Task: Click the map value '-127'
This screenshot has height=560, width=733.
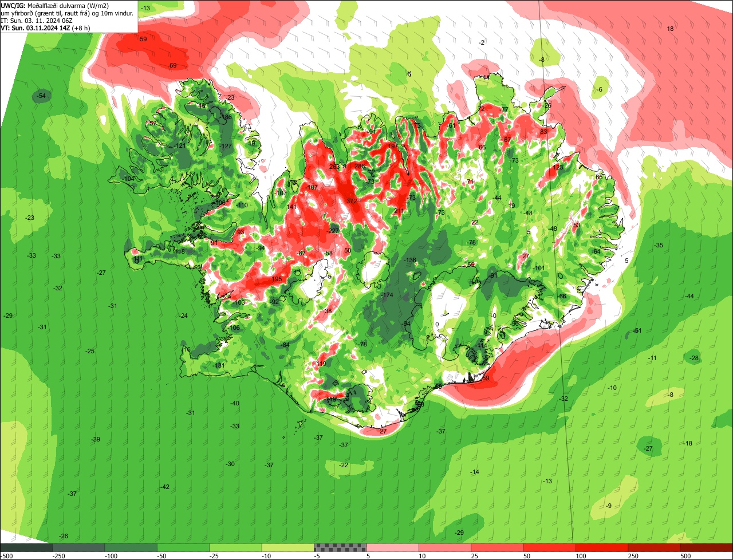Action: 226,147
